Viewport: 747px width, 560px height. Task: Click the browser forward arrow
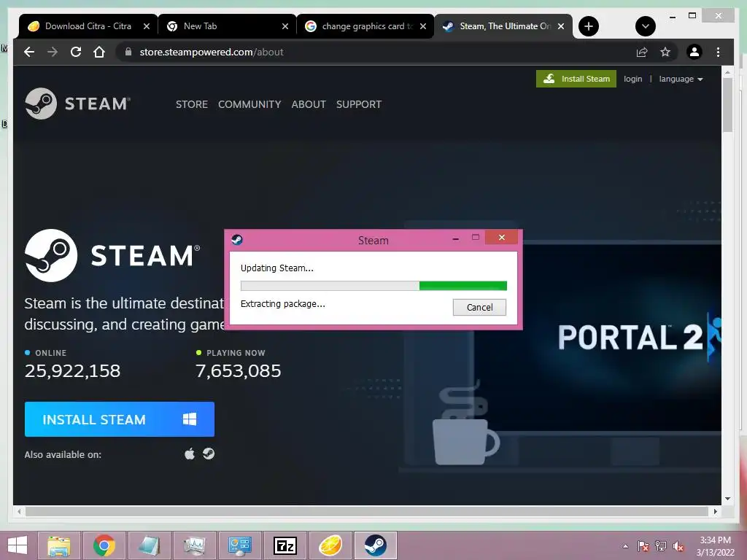(53, 52)
